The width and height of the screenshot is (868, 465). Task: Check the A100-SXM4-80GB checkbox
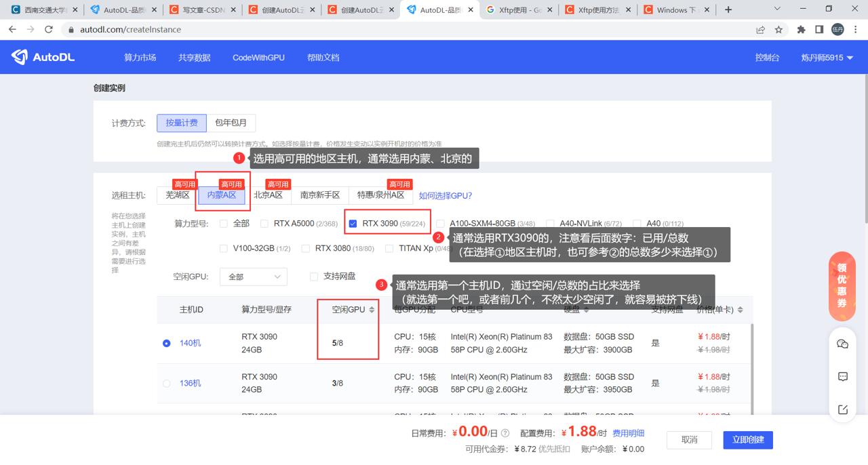click(x=441, y=224)
